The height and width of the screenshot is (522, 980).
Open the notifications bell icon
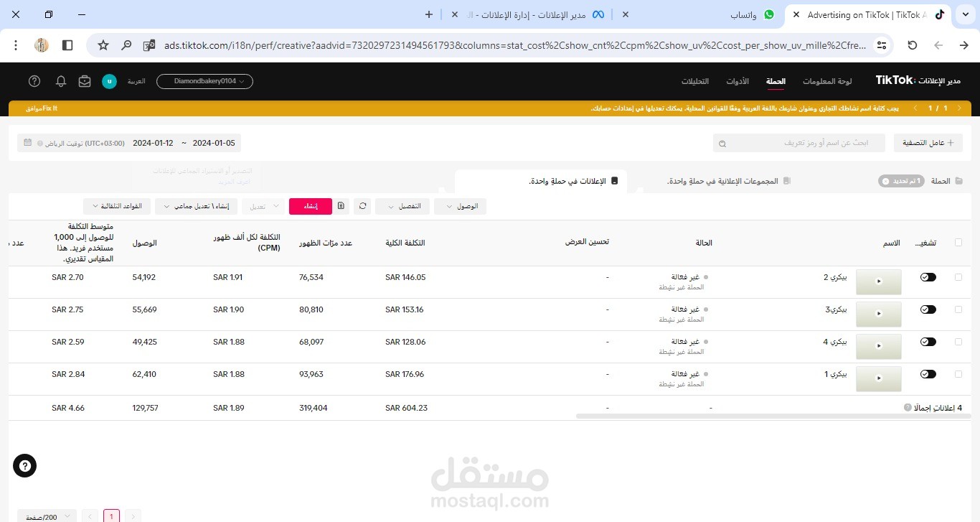coord(61,81)
